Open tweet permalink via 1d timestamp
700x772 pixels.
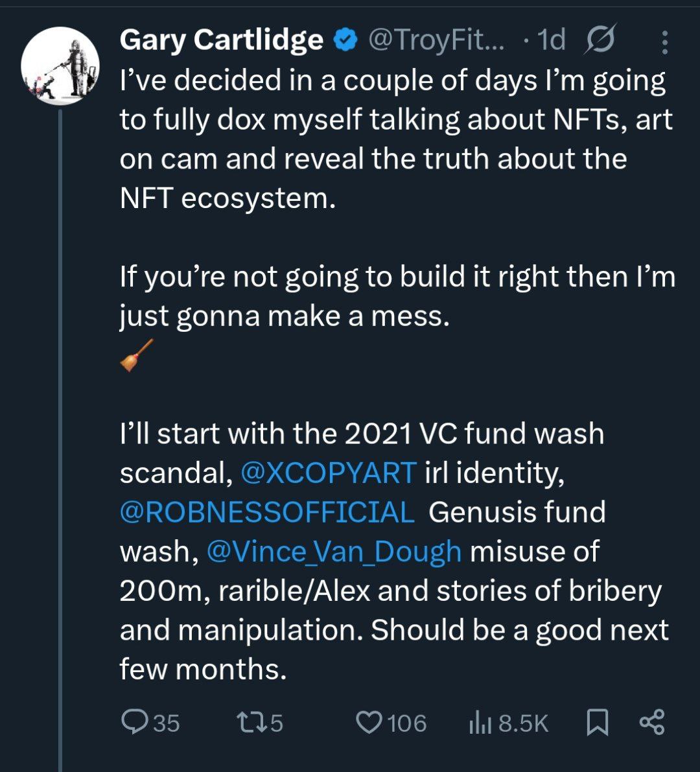[x=552, y=41]
